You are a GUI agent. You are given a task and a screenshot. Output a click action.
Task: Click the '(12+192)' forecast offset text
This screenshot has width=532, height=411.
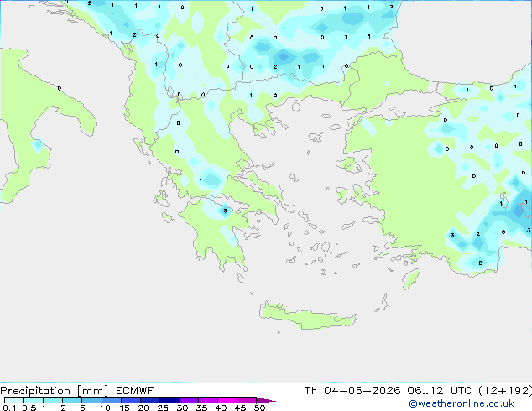(505, 391)
